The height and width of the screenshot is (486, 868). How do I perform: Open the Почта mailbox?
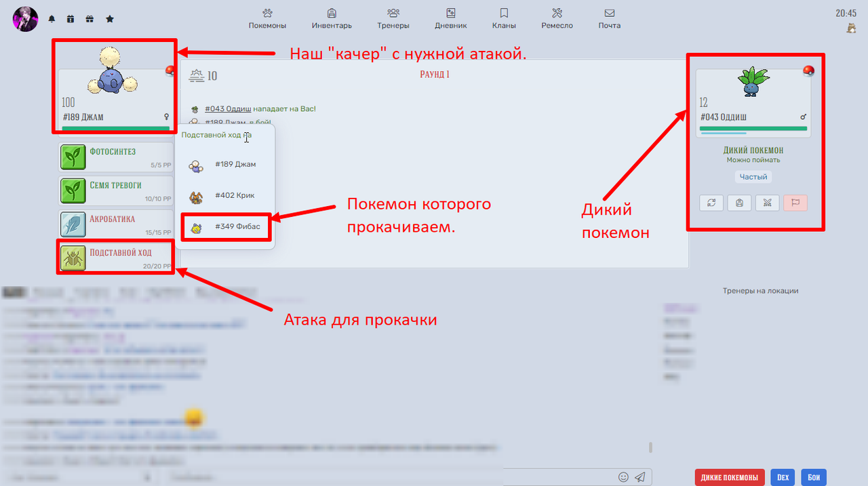pos(610,19)
